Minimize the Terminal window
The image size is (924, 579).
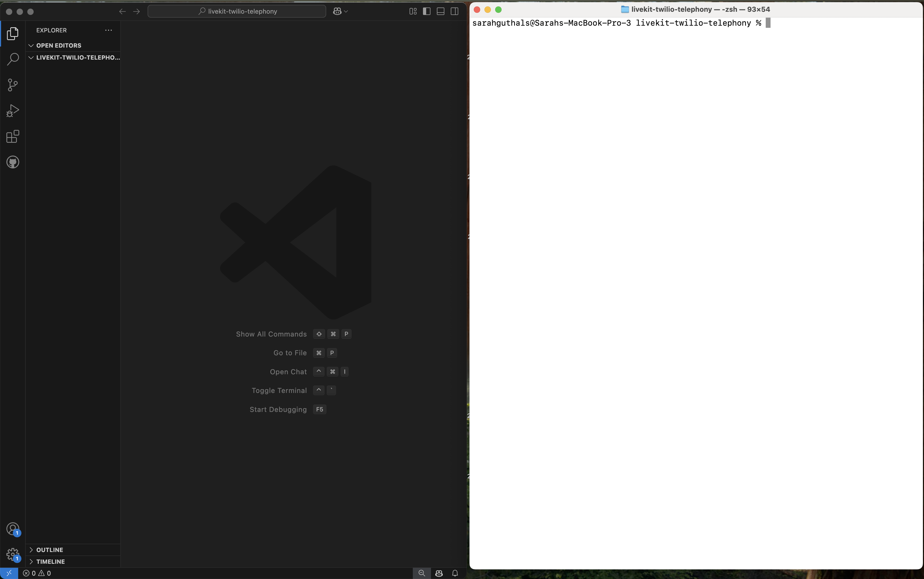click(487, 10)
